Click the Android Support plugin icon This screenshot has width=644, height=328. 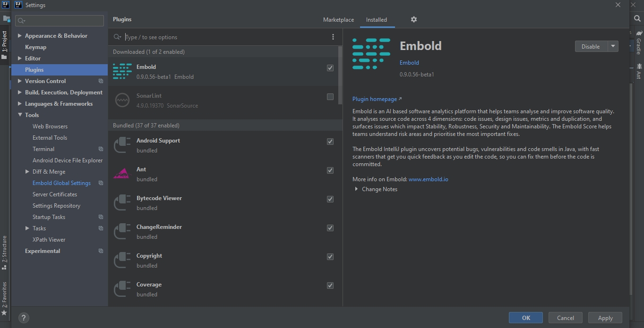coord(122,145)
